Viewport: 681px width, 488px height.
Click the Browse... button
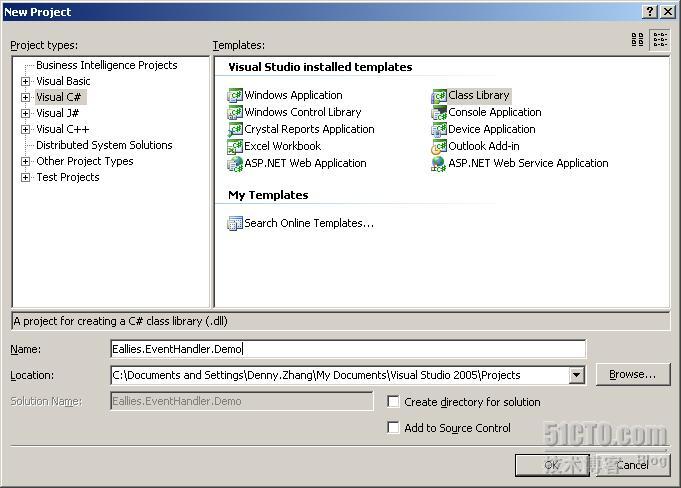click(x=633, y=375)
